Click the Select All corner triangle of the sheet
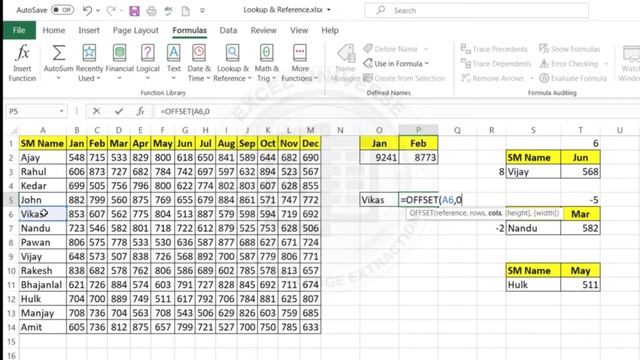This screenshot has width=640, height=360. (x=13, y=131)
